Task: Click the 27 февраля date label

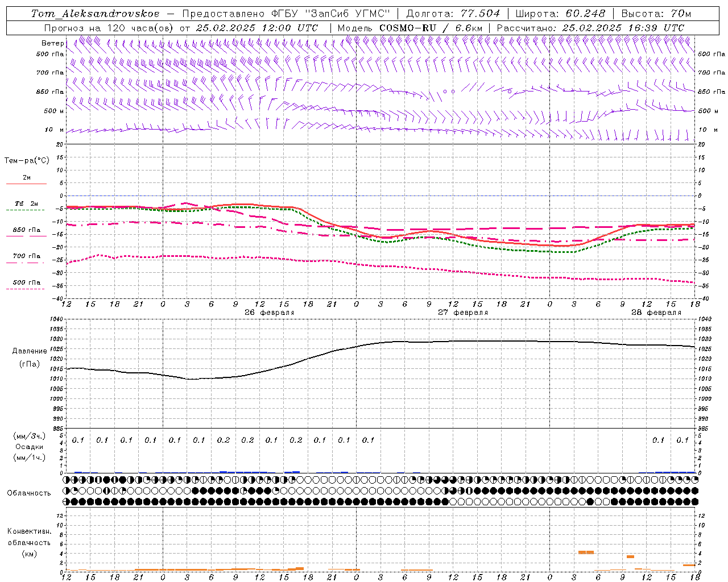Action: point(463,313)
